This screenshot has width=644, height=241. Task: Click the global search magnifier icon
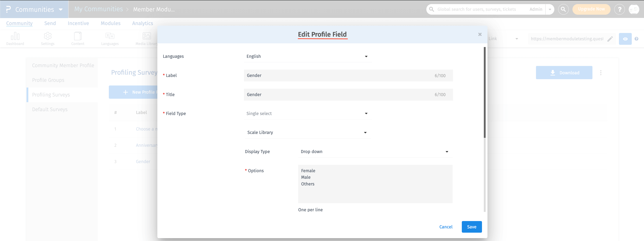(x=563, y=9)
